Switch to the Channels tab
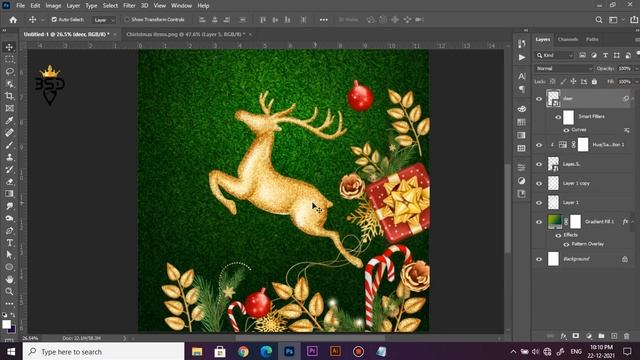Viewport: 640px width, 360px height. [568, 39]
